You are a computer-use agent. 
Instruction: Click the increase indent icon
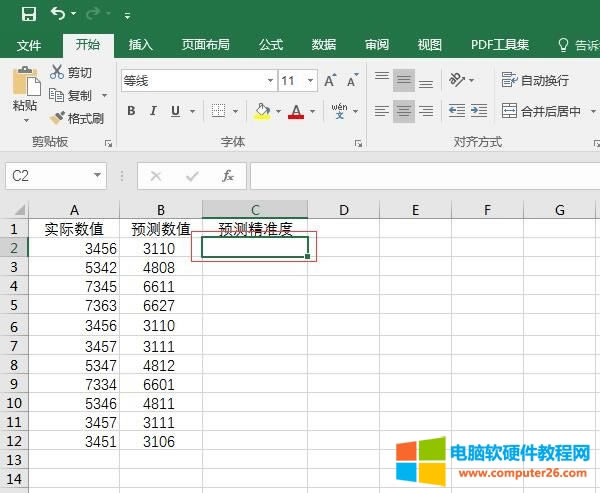(483, 111)
